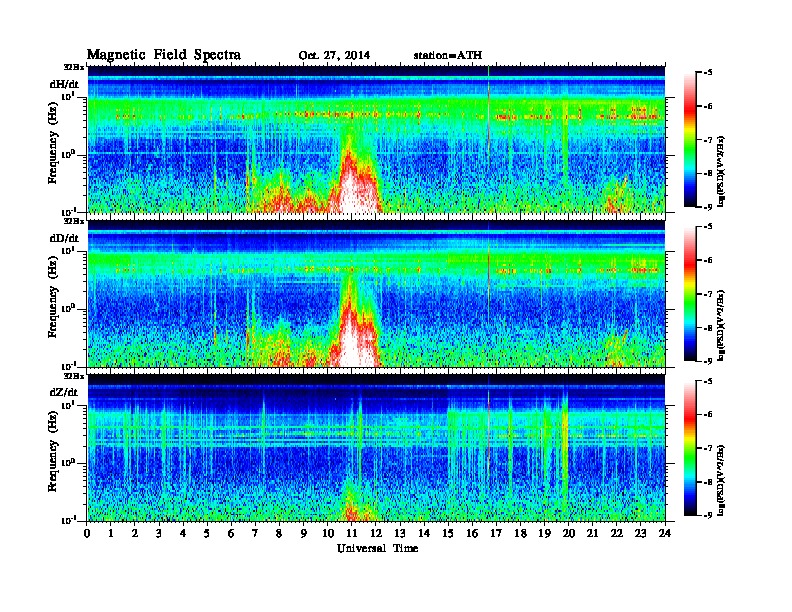Click the '-9' tick on dH/dt colorbar
Image resolution: width=792 pixels, height=612 pixels.
click(708, 207)
